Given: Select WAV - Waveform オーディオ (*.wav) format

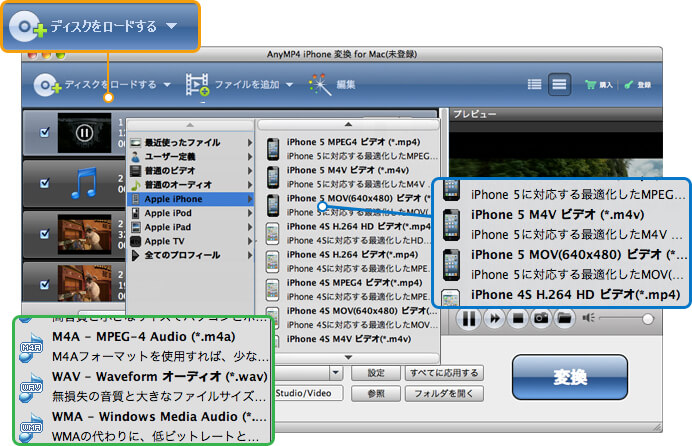Looking at the screenshot, I should [x=159, y=377].
